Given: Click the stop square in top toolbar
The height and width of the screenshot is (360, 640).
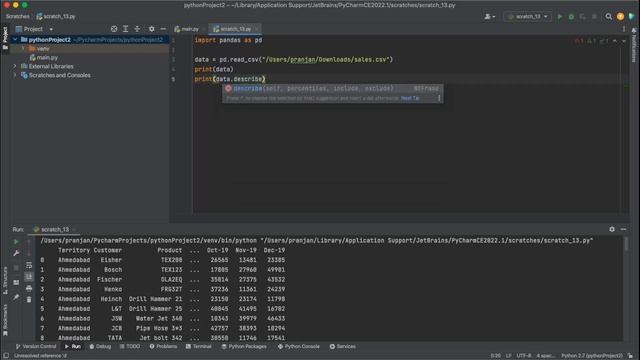Looking at the screenshot, I should pyautogui.click(x=594, y=17).
